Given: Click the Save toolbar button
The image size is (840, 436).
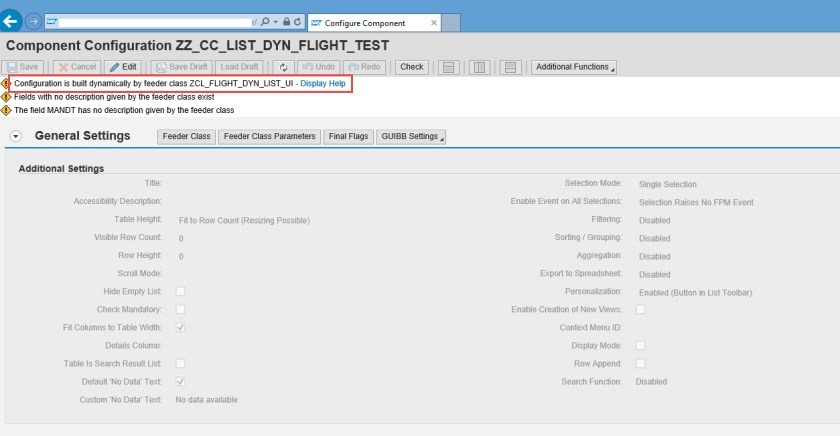Looking at the screenshot, I should click(x=22, y=67).
